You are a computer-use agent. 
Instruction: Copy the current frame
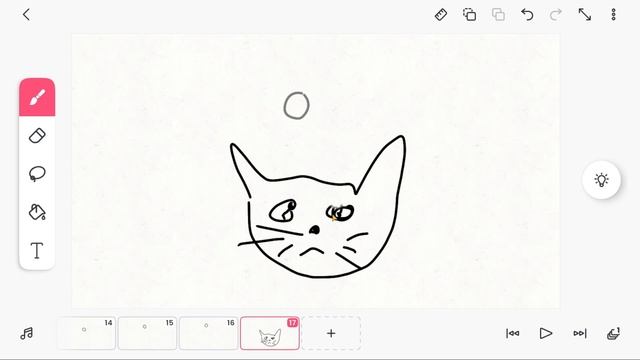(469, 15)
